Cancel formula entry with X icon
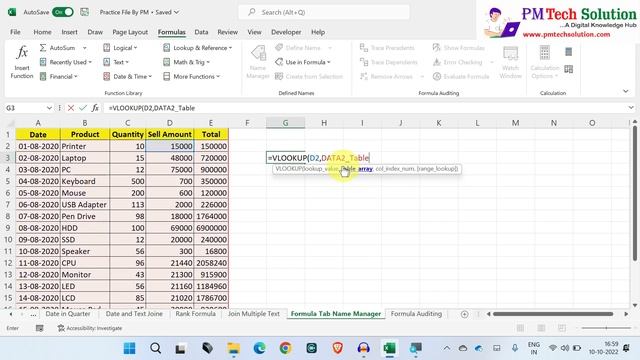Image resolution: width=640 pixels, height=360 pixels. coord(71,108)
